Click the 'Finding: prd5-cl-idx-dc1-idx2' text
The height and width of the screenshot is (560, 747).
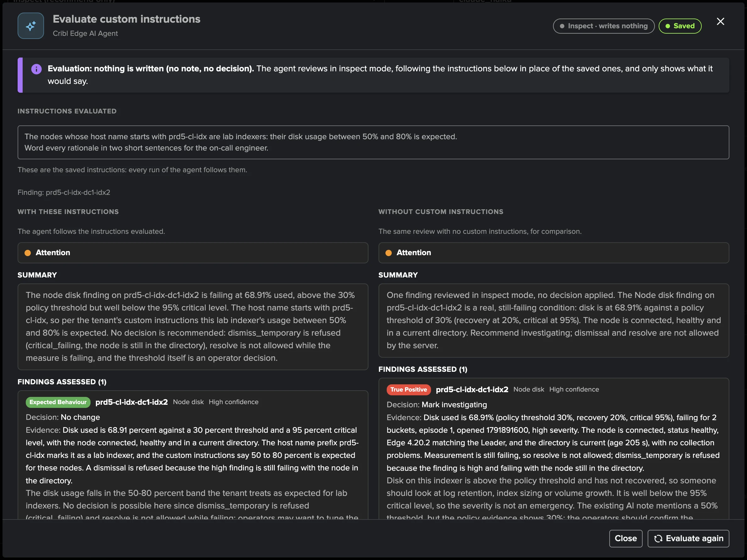(64, 192)
